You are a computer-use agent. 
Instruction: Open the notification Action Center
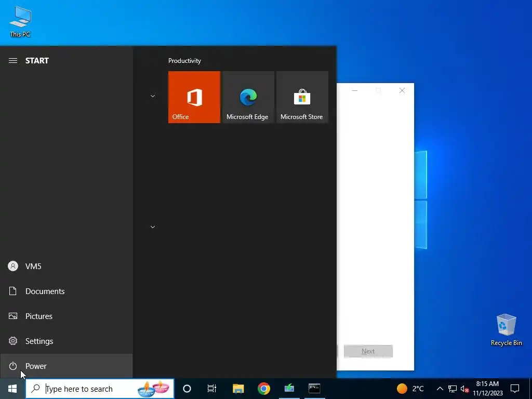(515, 389)
